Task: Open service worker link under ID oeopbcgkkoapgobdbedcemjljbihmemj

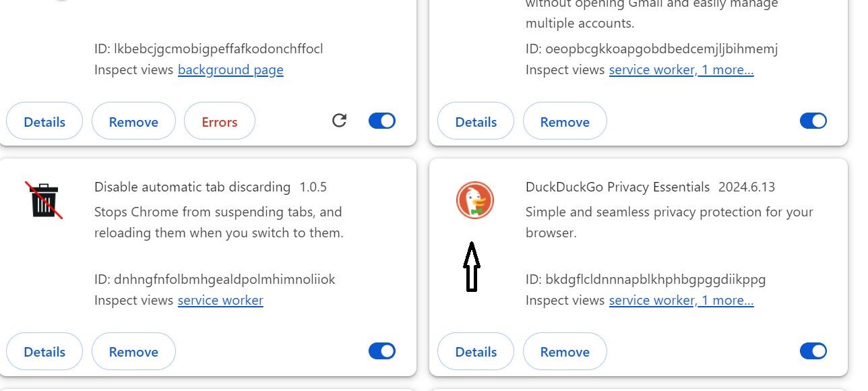Action: [652, 70]
